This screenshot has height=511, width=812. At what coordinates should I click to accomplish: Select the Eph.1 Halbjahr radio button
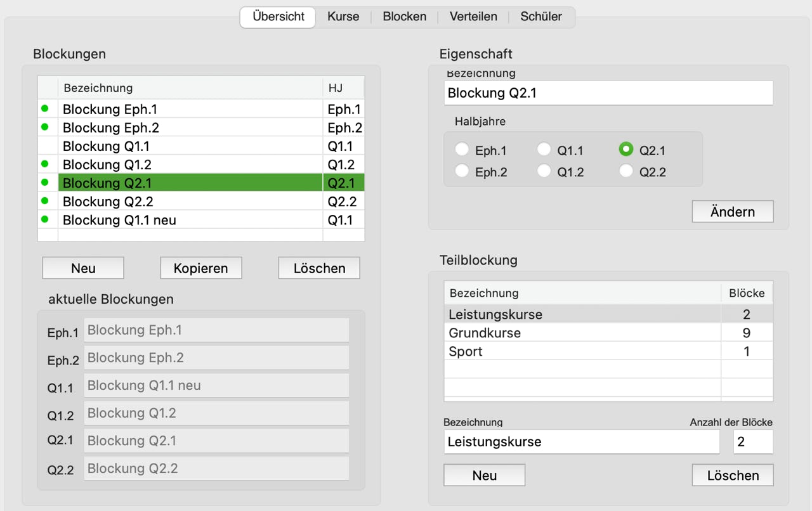pos(462,150)
